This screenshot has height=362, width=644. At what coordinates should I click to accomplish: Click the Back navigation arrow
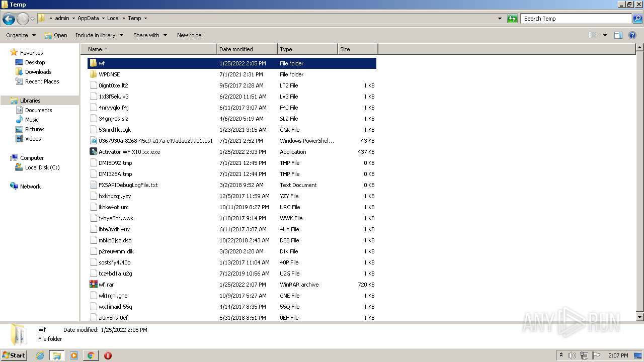click(x=9, y=19)
